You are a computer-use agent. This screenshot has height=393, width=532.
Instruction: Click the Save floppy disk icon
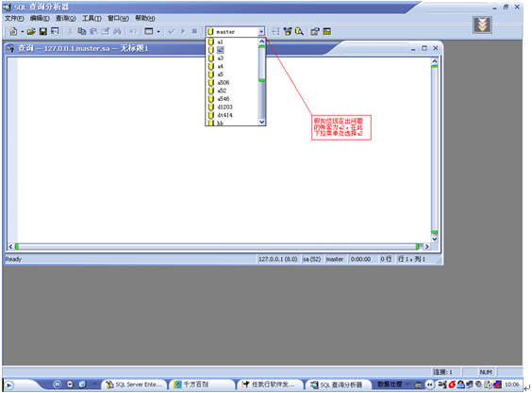[x=43, y=31]
